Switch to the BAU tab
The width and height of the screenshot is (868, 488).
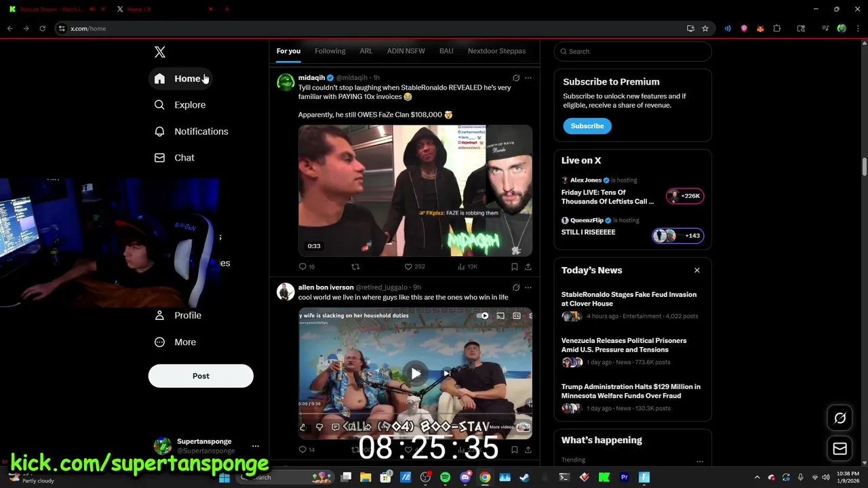446,52
